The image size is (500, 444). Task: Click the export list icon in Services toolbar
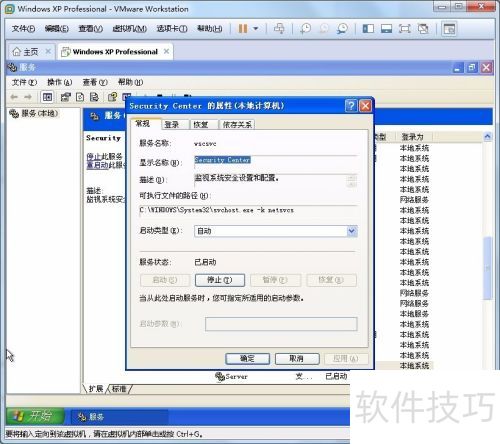[94, 97]
